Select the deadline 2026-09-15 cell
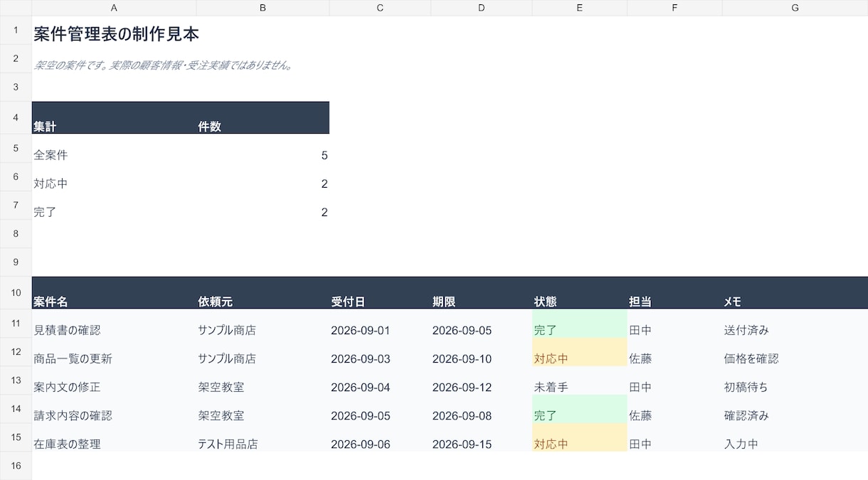 point(481,437)
